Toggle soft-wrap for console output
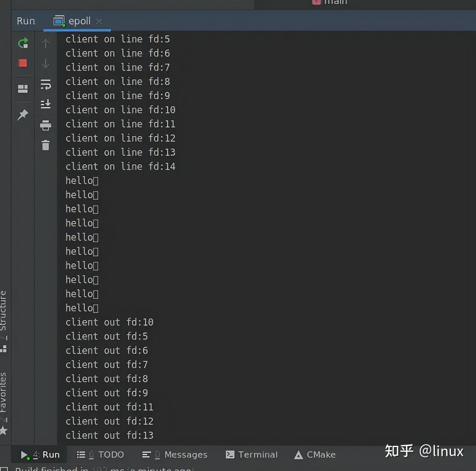 [46, 84]
